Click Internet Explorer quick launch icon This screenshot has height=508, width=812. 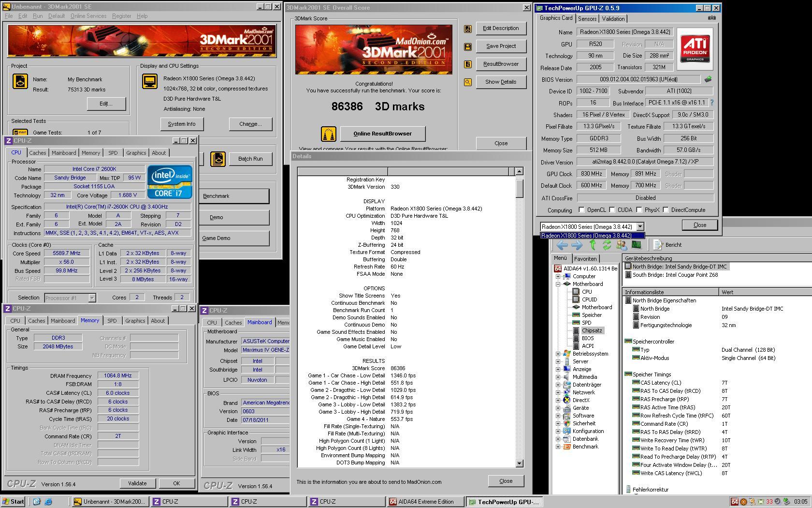tap(48, 502)
